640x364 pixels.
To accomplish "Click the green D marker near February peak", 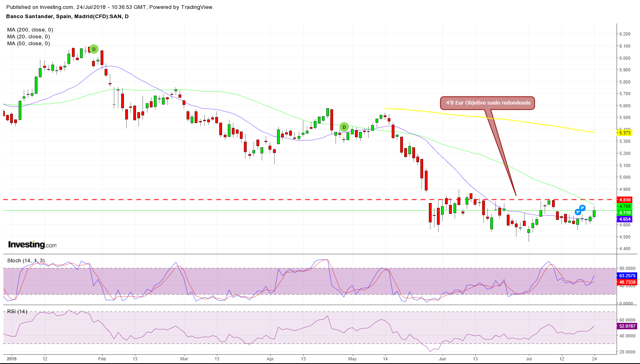I will point(94,49).
